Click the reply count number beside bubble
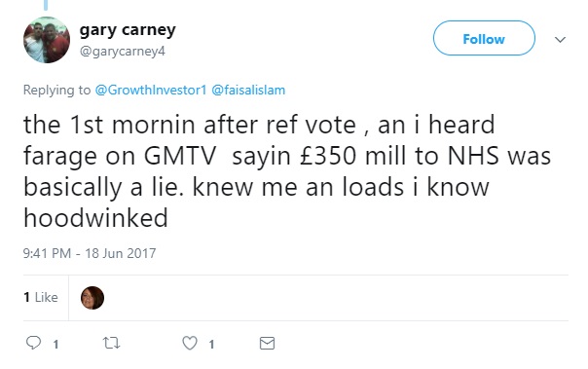The width and height of the screenshot is (588, 369). coord(55,345)
